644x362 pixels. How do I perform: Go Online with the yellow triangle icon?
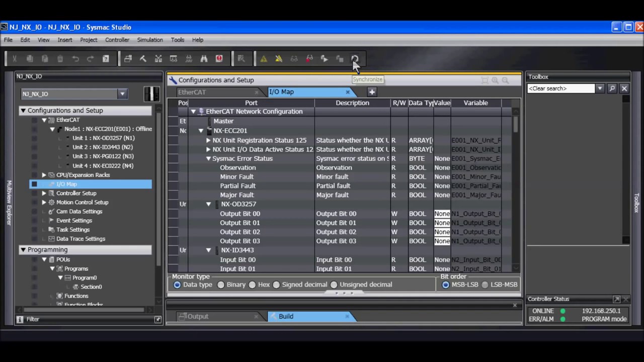tap(264, 59)
